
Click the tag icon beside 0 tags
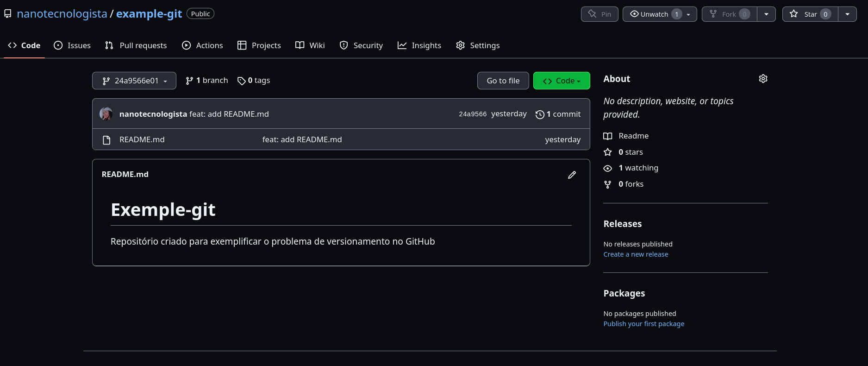(242, 81)
